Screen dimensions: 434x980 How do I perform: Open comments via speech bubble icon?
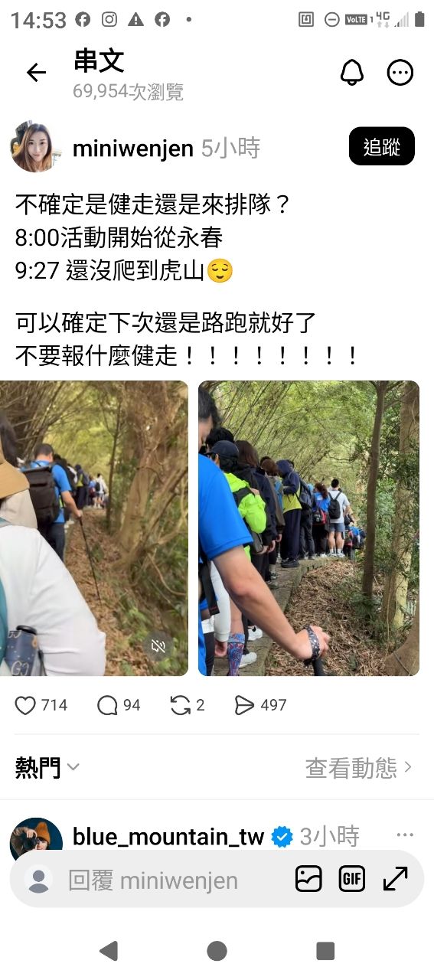tap(107, 705)
